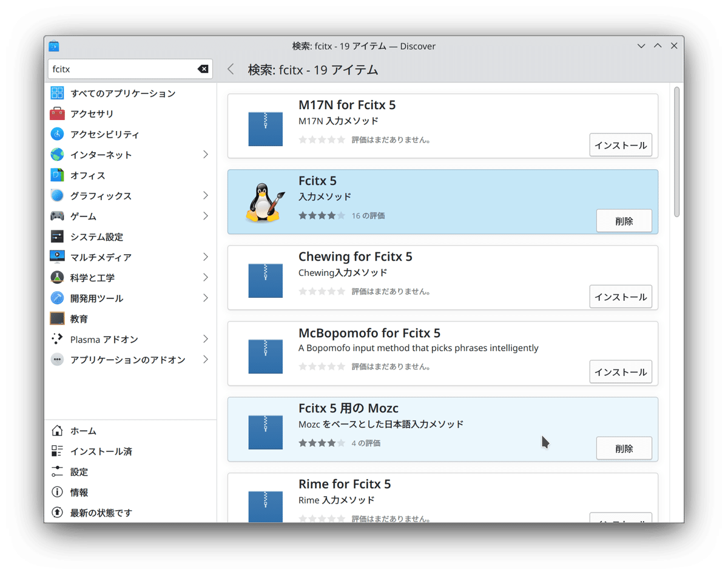The height and width of the screenshot is (575, 728).
Task: Open the McBopomofo for Fcitx 5 title
Action: (x=369, y=333)
